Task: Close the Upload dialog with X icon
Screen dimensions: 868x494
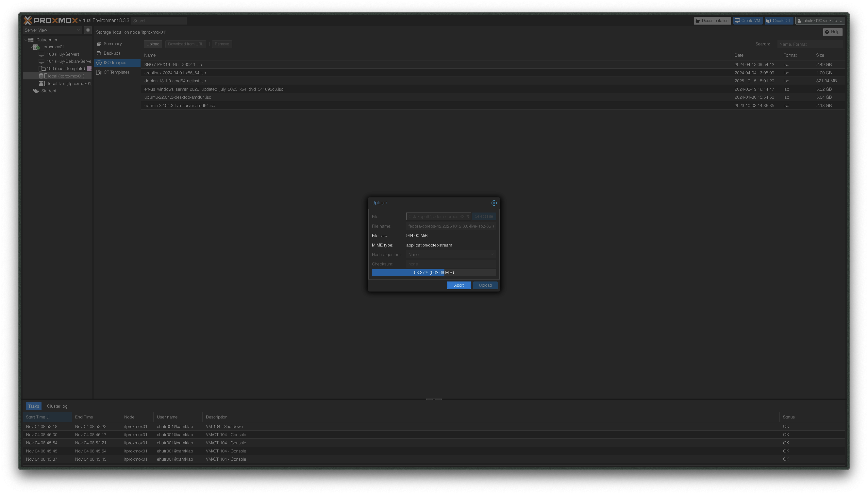Action: [x=494, y=203]
